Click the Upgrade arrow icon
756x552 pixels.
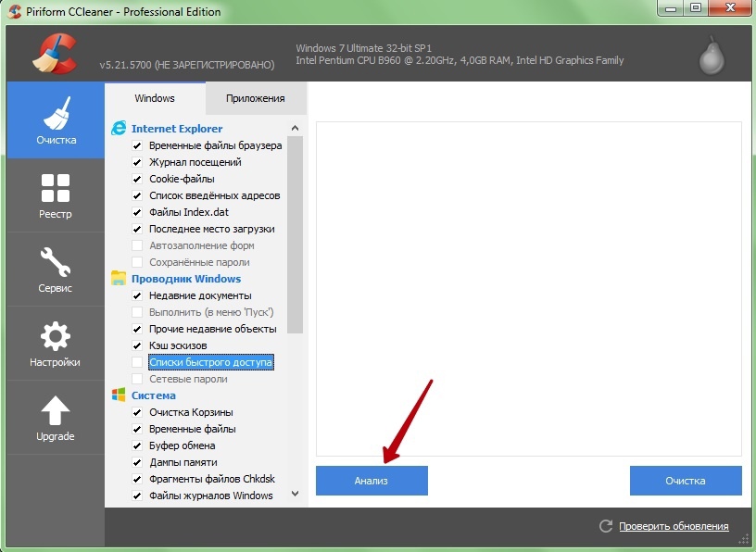56,410
